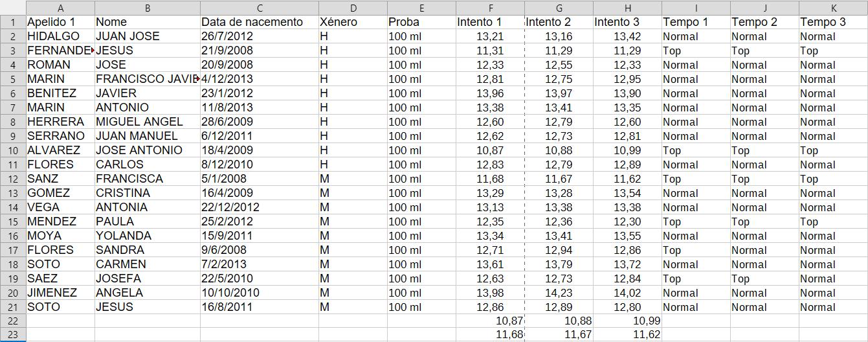Click the 'Intento 3' header cell

pyautogui.click(x=627, y=22)
